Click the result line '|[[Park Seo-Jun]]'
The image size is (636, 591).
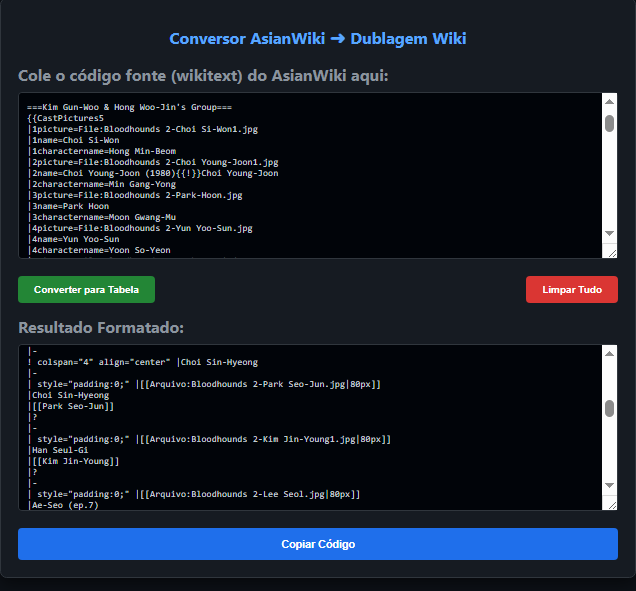pyautogui.click(x=71, y=406)
